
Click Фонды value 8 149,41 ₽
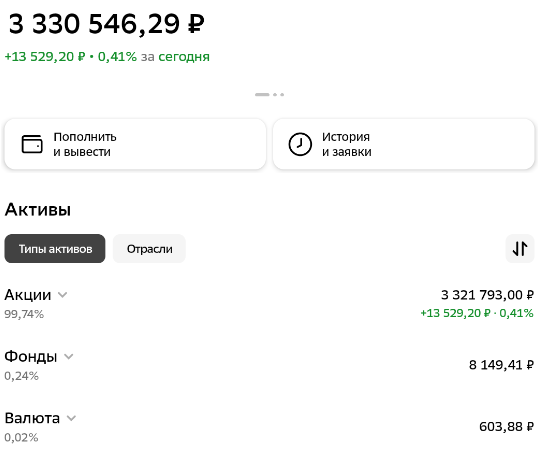point(501,365)
